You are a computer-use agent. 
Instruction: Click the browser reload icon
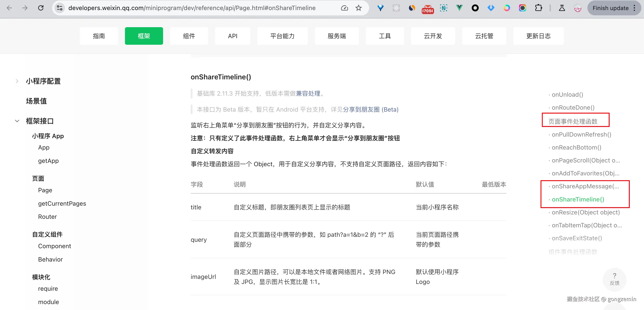[41, 8]
